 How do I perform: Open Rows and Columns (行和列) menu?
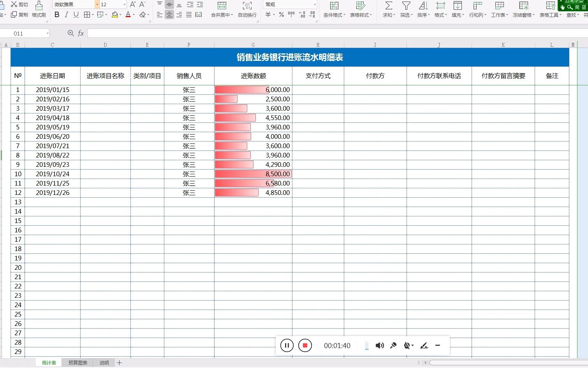coord(477,9)
